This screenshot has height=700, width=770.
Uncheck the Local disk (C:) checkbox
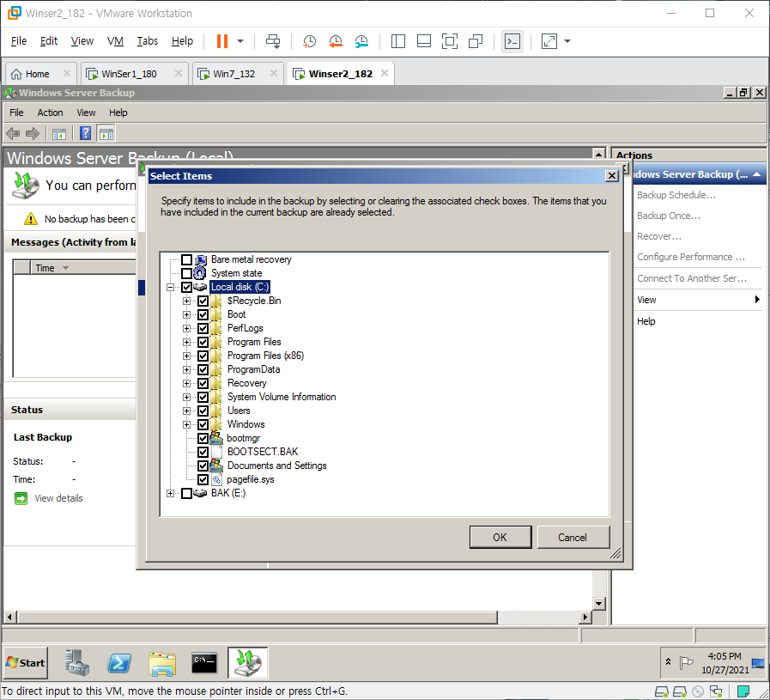point(186,287)
